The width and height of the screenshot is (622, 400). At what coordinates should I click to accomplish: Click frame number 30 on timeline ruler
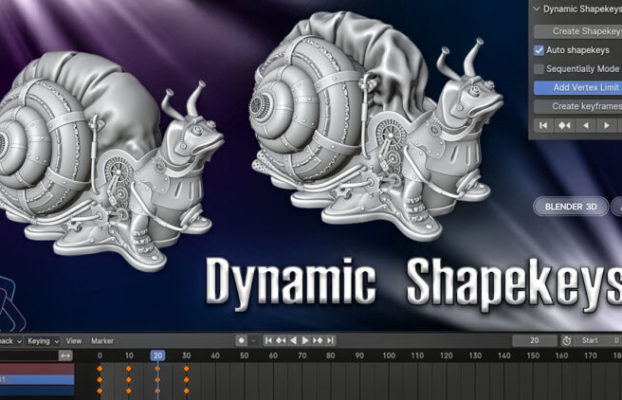point(186,356)
